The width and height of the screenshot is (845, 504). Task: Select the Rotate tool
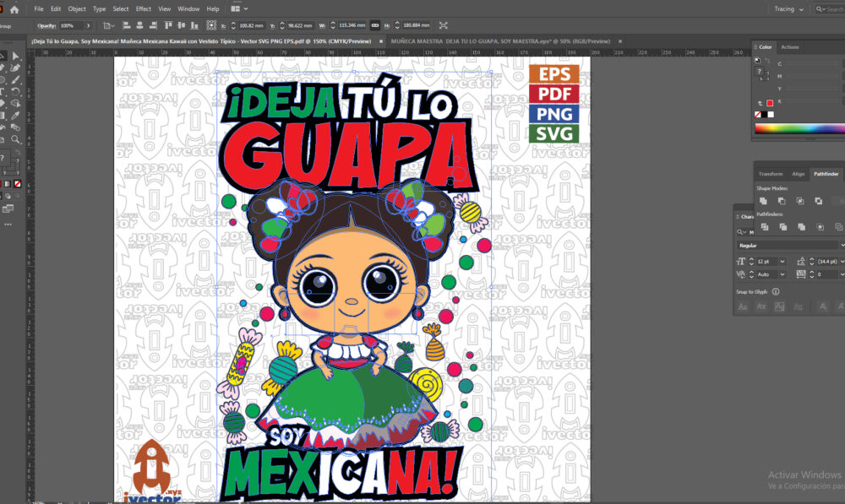(x=15, y=91)
